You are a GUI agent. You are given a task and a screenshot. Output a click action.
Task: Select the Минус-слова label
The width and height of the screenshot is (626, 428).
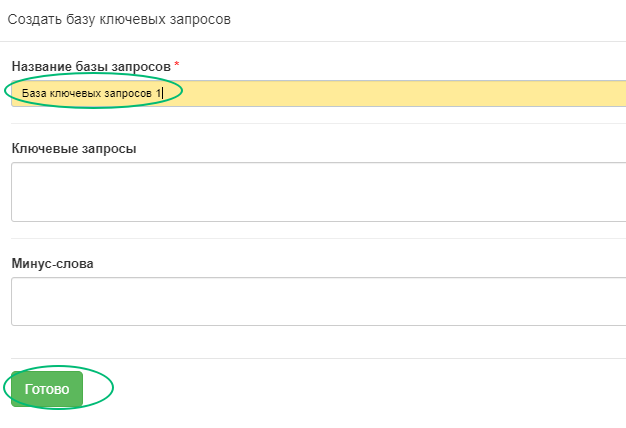(x=52, y=264)
